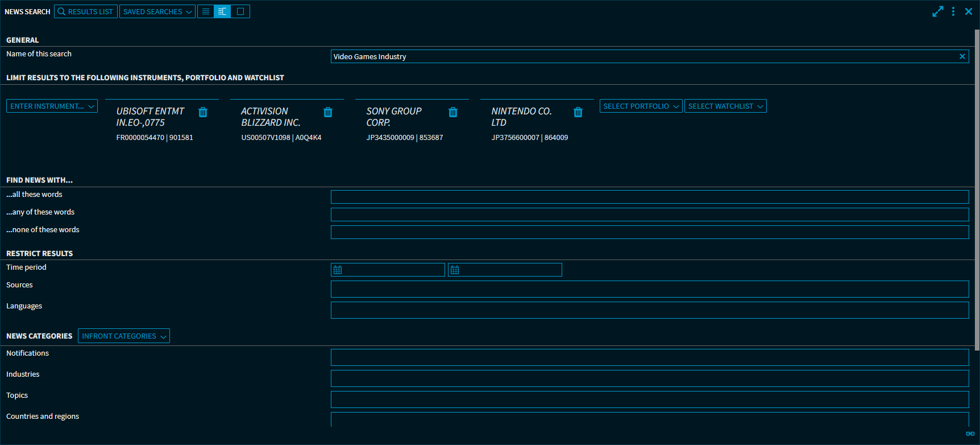Open the Infront Categories dropdown

click(124, 336)
